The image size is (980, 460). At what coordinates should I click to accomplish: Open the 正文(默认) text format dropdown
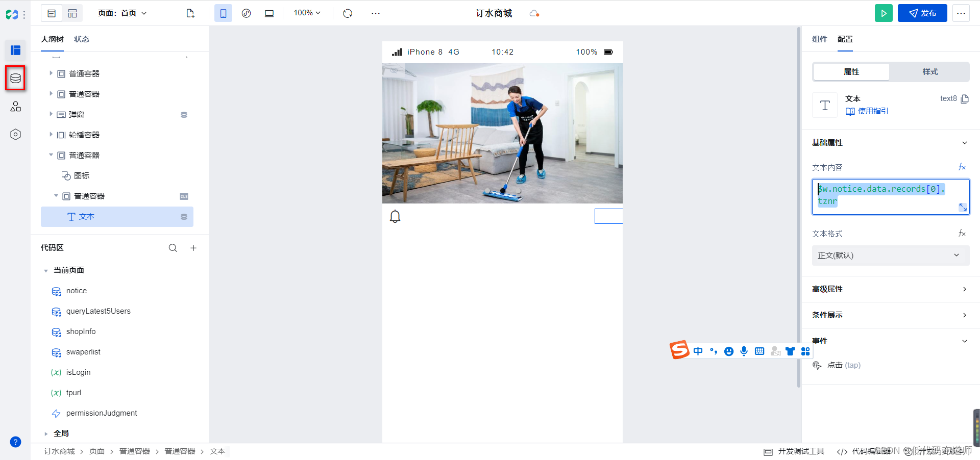[x=891, y=255]
